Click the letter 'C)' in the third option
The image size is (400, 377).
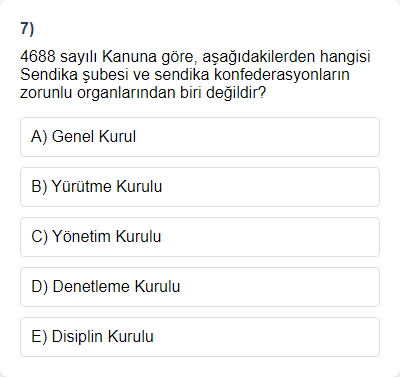39,237
